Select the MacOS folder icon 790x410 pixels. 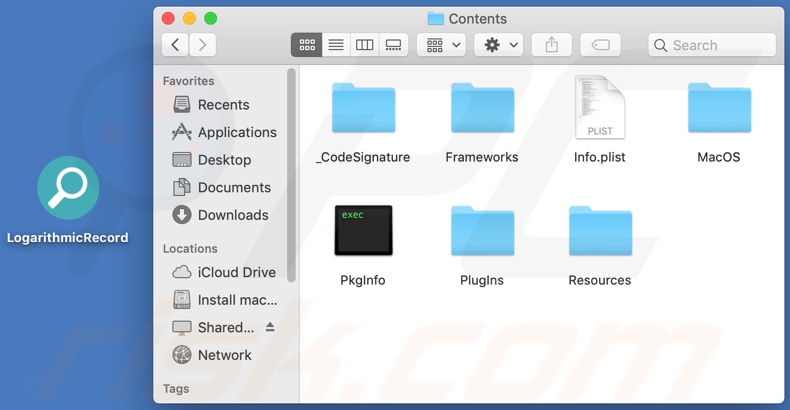[x=719, y=108]
